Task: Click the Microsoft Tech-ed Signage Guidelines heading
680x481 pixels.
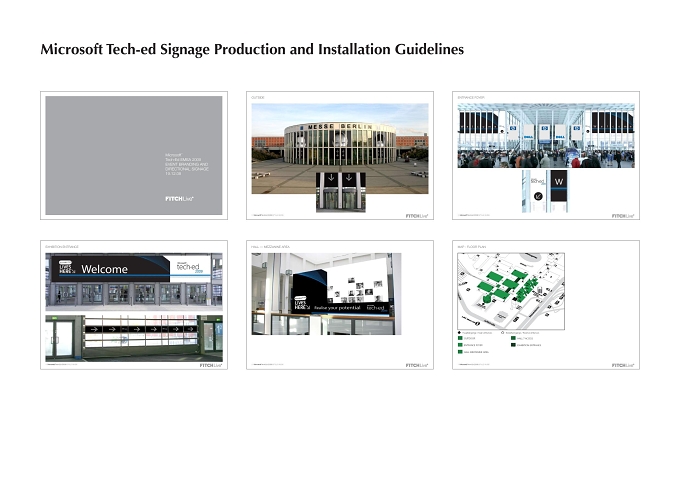Action: [x=252, y=49]
